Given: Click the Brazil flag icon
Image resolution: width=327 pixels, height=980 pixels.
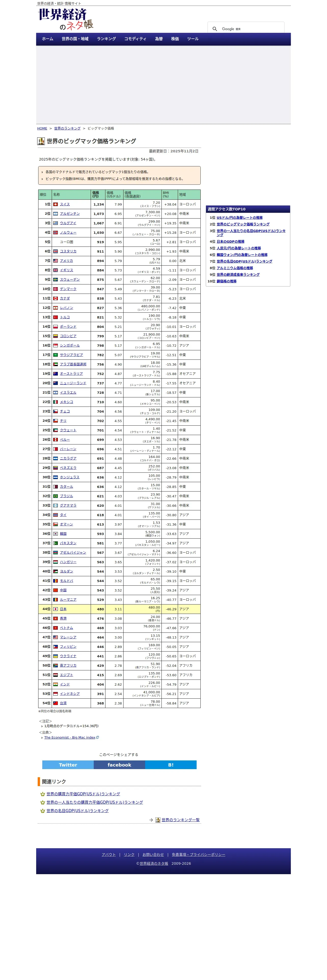Looking at the screenshot, I should (56, 496).
